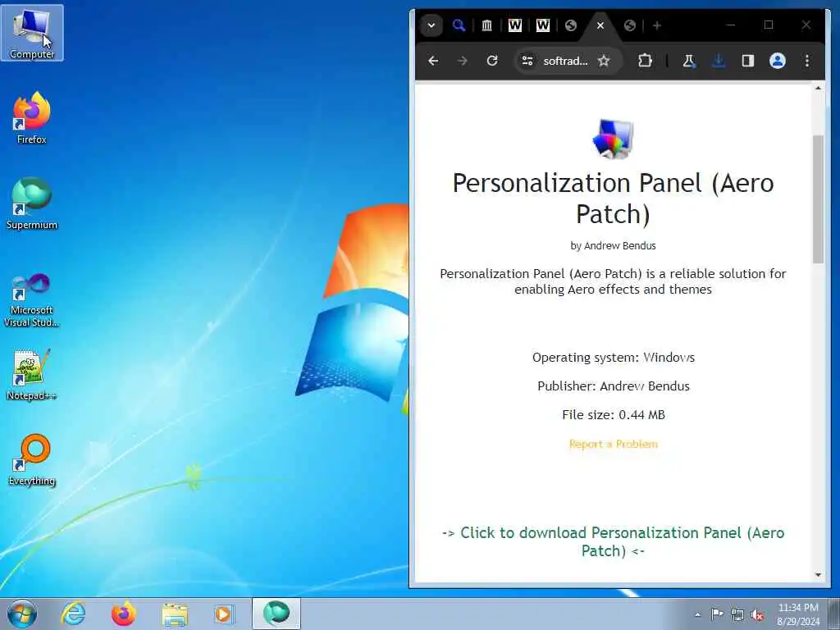Bookmark this page with the star
Image resolution: width=840 pixels, height=630 pixels.
(604, 61)
